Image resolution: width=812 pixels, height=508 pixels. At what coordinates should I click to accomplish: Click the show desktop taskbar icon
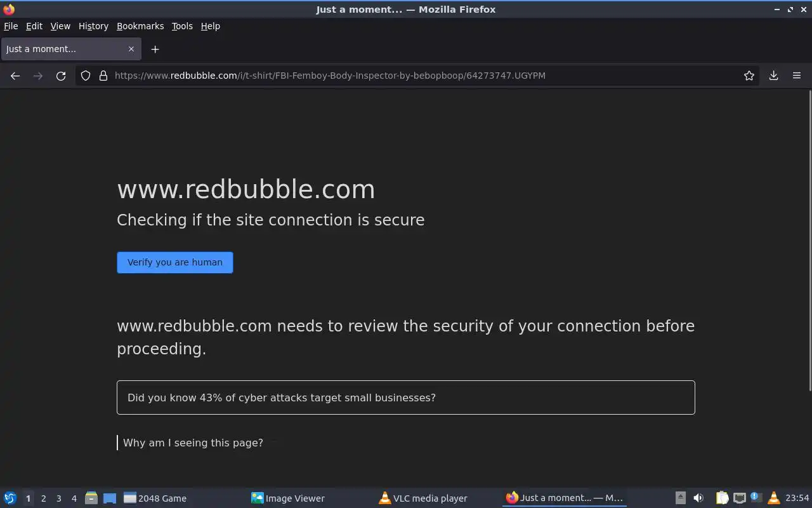pyautogui.click(x=109, y=498)
